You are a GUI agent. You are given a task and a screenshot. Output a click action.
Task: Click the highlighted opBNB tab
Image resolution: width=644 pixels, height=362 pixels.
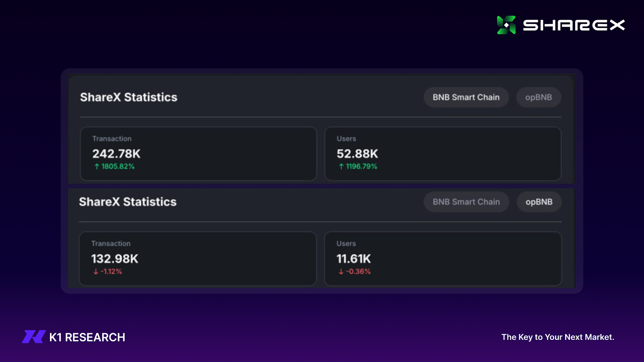[x=539, y=202]
